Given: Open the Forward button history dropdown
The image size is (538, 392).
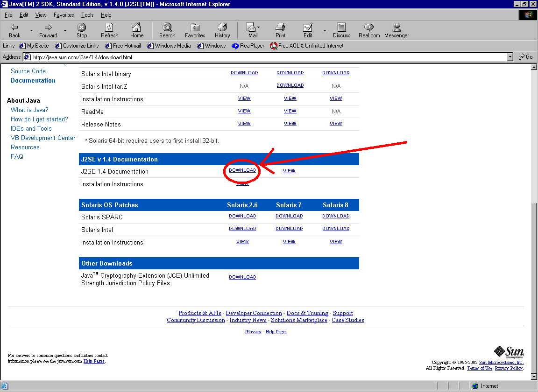Looking at the screenshot, I should [x=65, y=30].
